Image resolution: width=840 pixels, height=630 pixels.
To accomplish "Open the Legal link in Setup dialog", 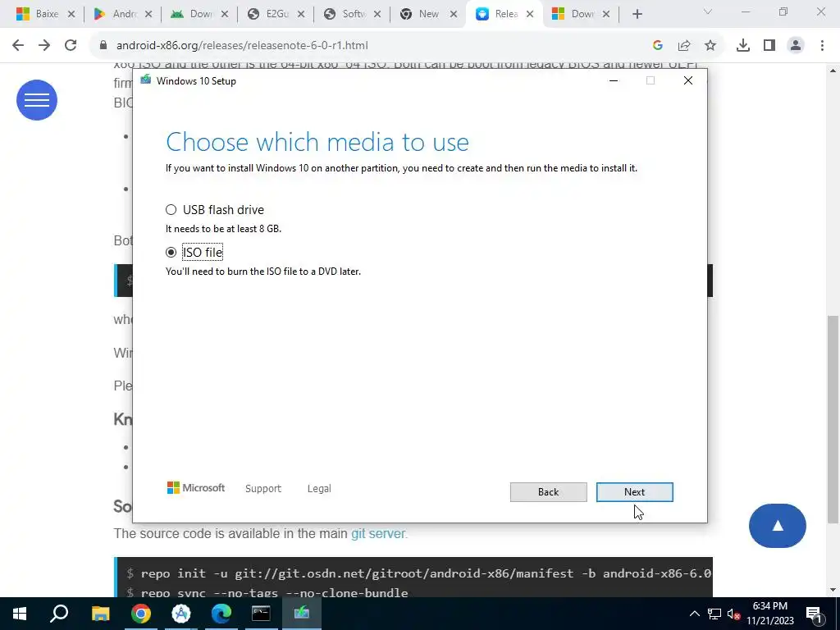I will (319, 489).
